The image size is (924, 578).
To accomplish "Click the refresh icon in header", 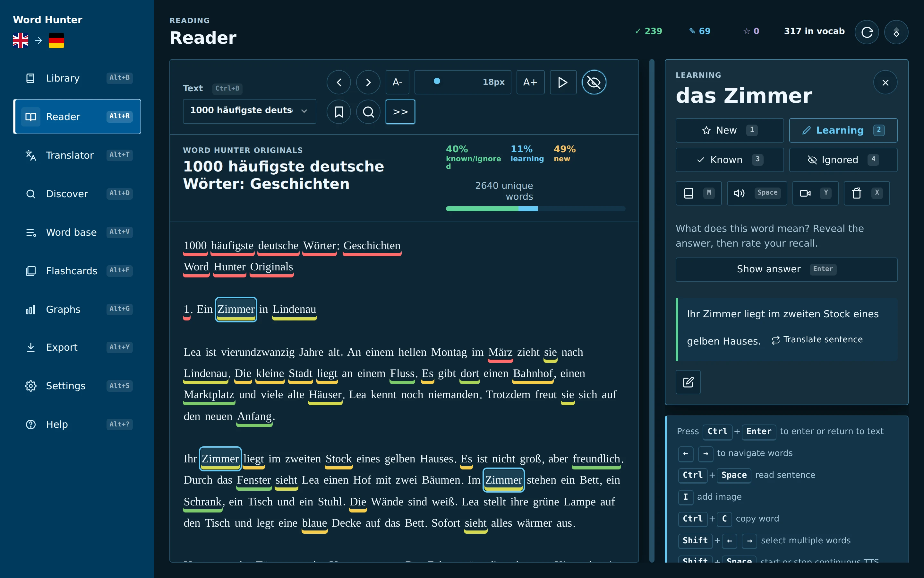I will pos(867,32).
